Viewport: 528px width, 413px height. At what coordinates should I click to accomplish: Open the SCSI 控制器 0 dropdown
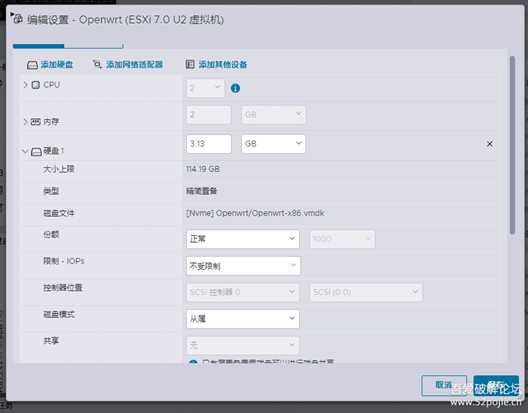243,292
